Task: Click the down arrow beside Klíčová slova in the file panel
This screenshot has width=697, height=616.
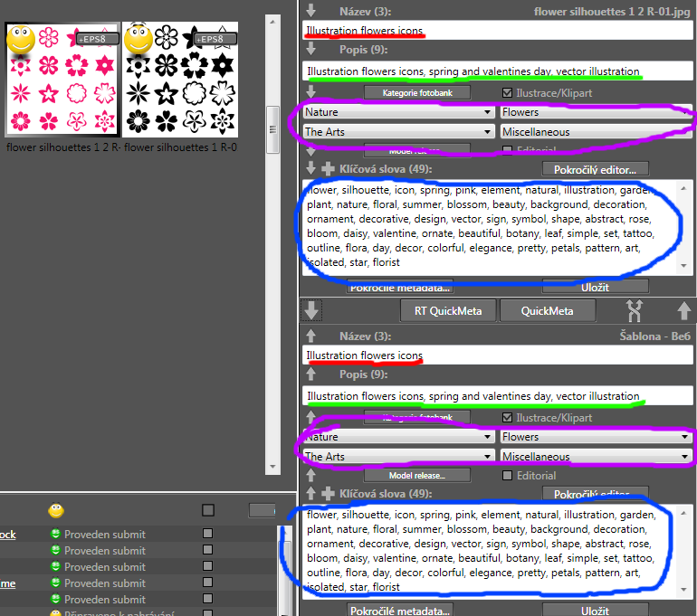Action: point(310,168)
